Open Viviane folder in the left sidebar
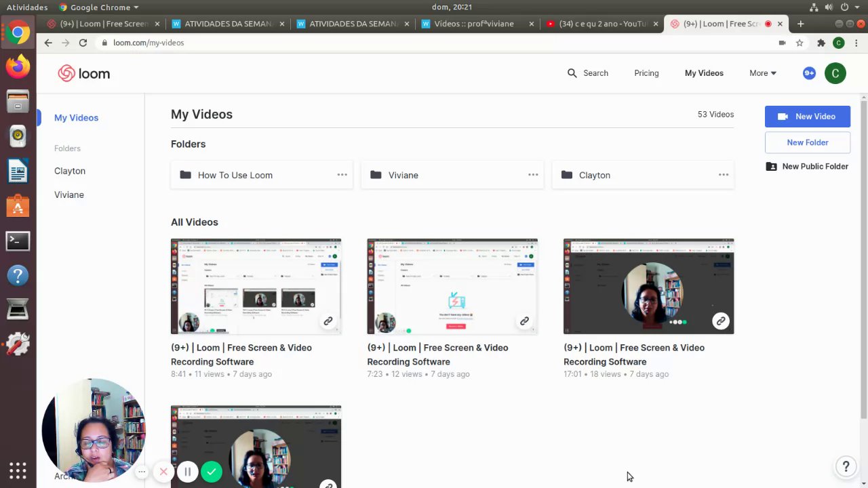This screenshot has height=488, width=868. [x=69, y=195]
